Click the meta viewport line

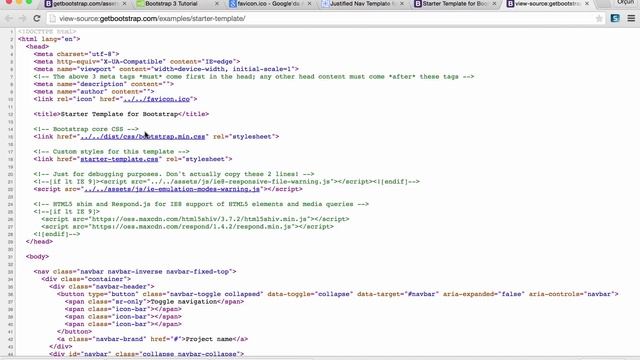pos(166,69)
